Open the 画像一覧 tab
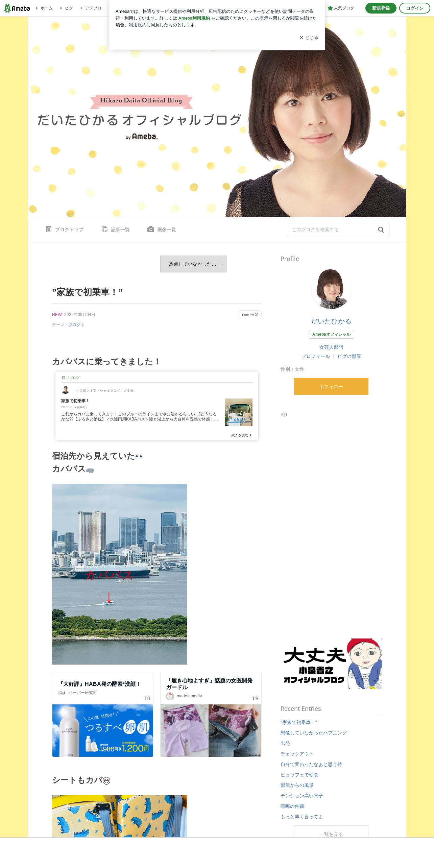434x868 pixels. coord(162,230)
